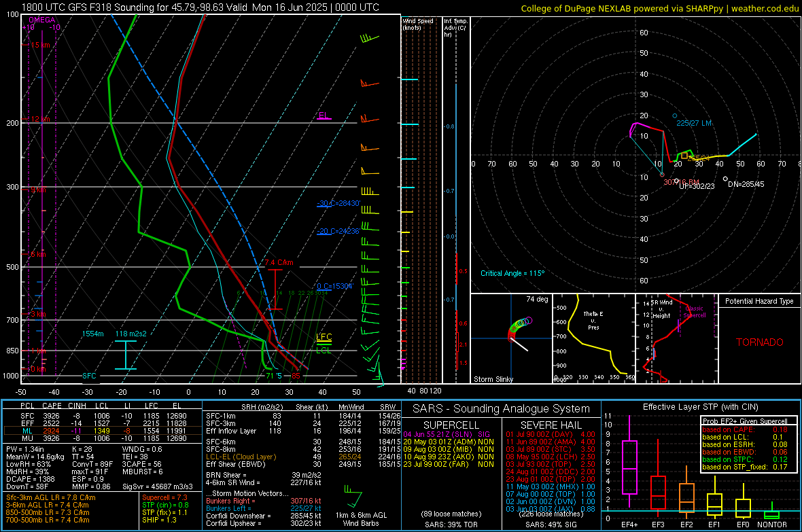Viewport: 802px width, 532px height.
Task: Click the NONTOR axis label
Action: pos(772,525)
